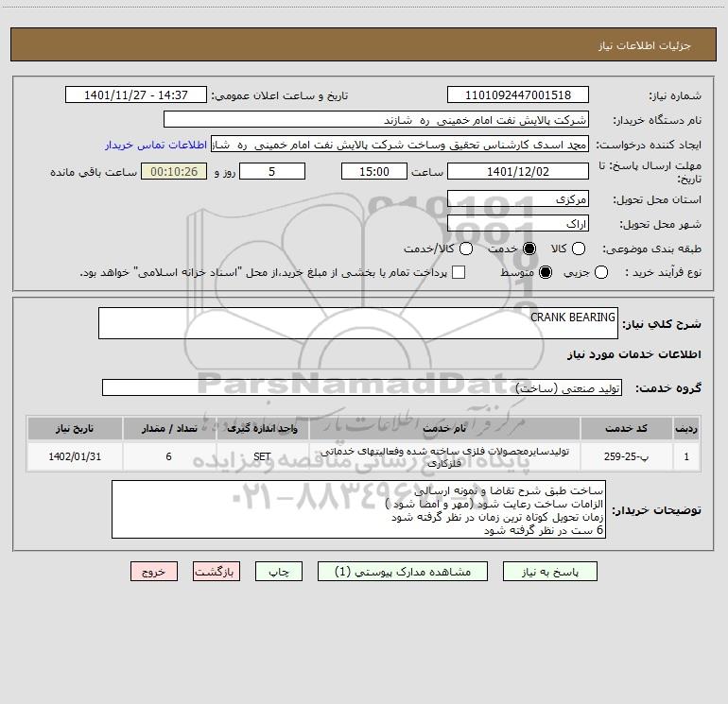Image resolution: width=728 pixels, height=704 pixels.
Task: Click the CRANK BEARING description box
Action: tap(358, 323)
